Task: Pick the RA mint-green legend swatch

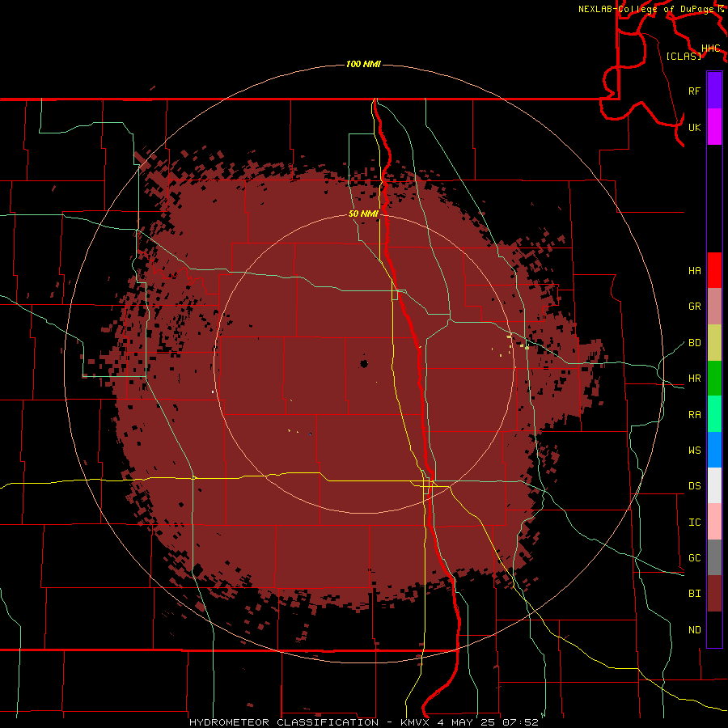Action: click(x=714, y=414)
